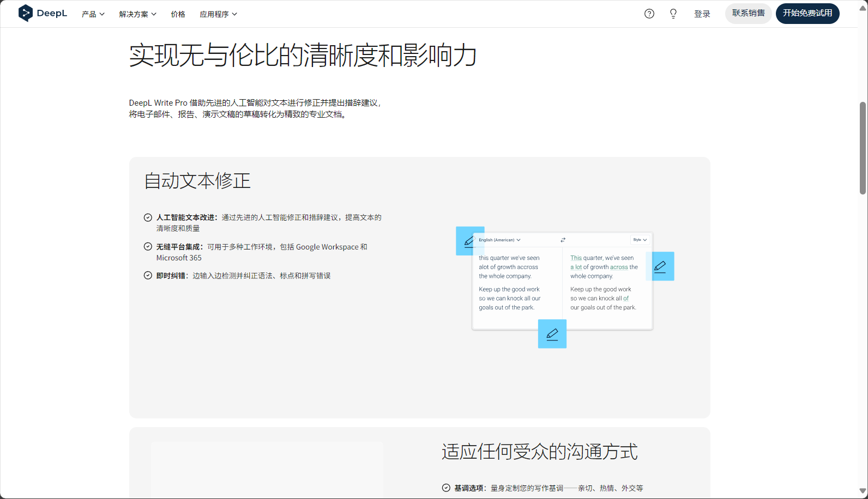Screen dimensions: 868x499
Task: Click the DeepL logo icon
Action: click(25, 13)
